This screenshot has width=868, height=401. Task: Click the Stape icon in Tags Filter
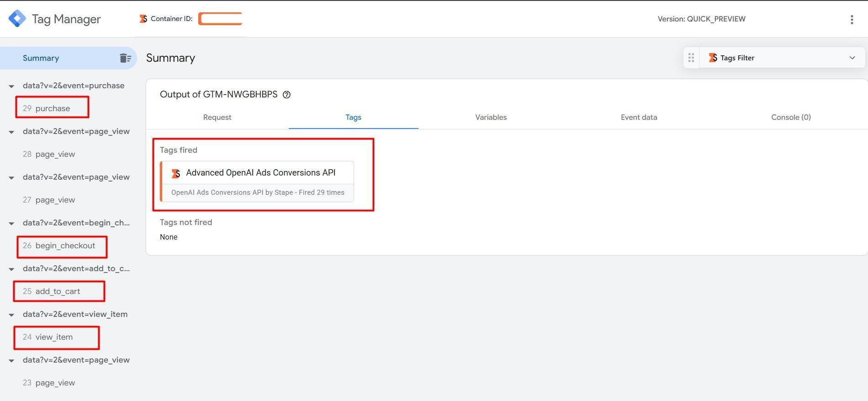point(713,58)
